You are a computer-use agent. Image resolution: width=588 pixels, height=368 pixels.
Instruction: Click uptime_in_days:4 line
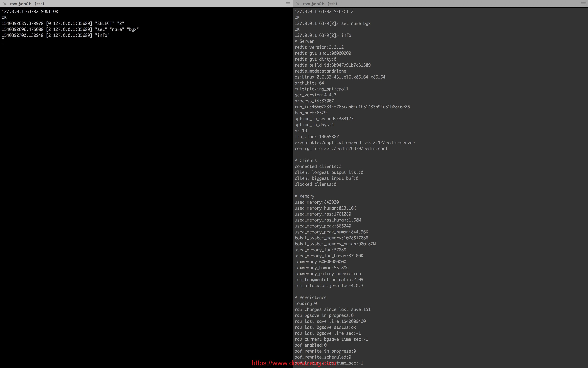(x=314, y=125)
